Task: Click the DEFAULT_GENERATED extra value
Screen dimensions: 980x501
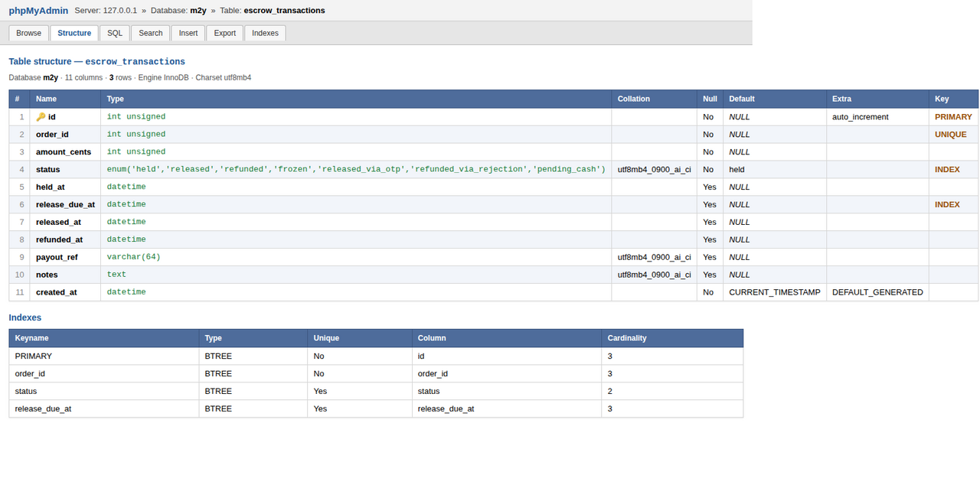Action: [877, 292]
